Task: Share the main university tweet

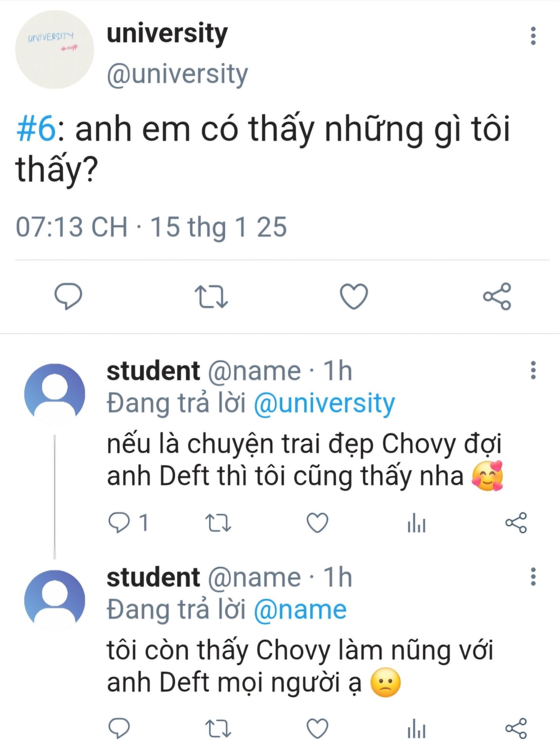Action: click(x=497, y=296)
